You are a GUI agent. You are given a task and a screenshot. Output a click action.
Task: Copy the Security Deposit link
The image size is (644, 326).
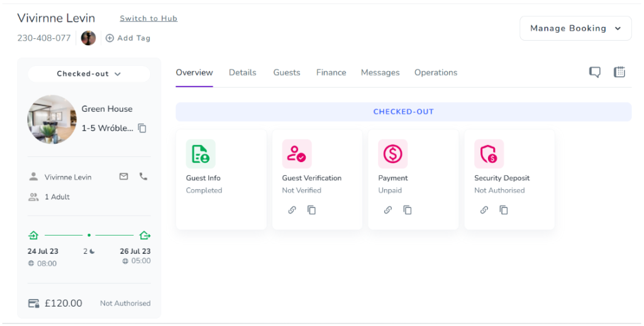pos(504,210)
